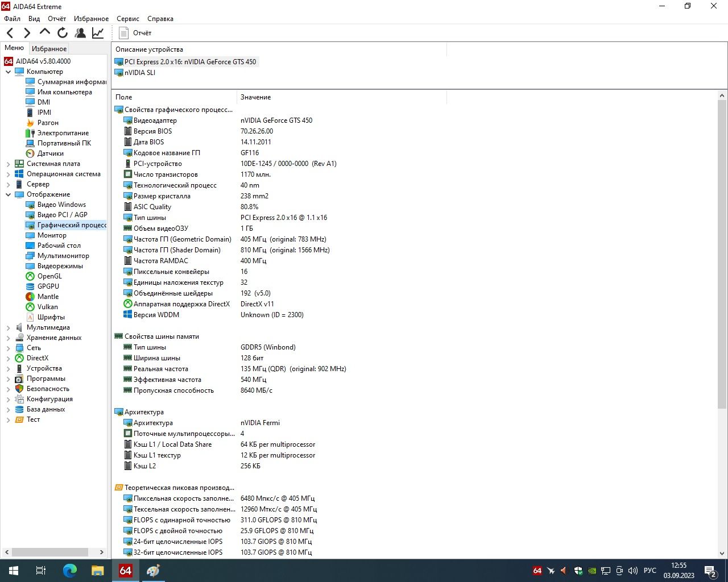Collapse the Отображение tree node
This screenshot has width=728, height=582.
pos(8,194)
